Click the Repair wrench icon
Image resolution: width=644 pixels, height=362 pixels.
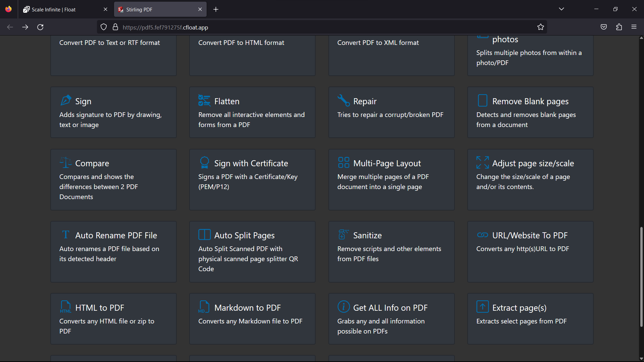(x=343, y=100)
